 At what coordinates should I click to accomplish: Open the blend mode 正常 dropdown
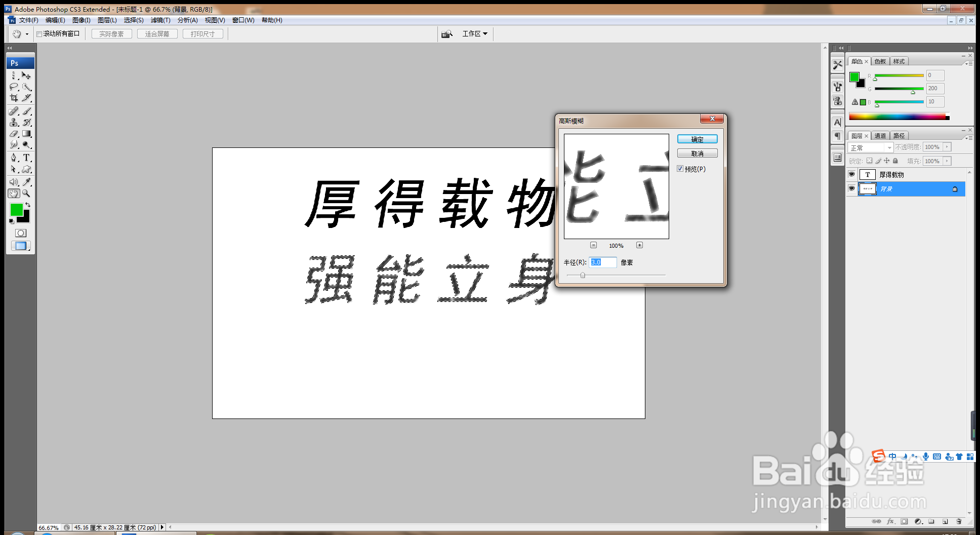coord(870,147)
